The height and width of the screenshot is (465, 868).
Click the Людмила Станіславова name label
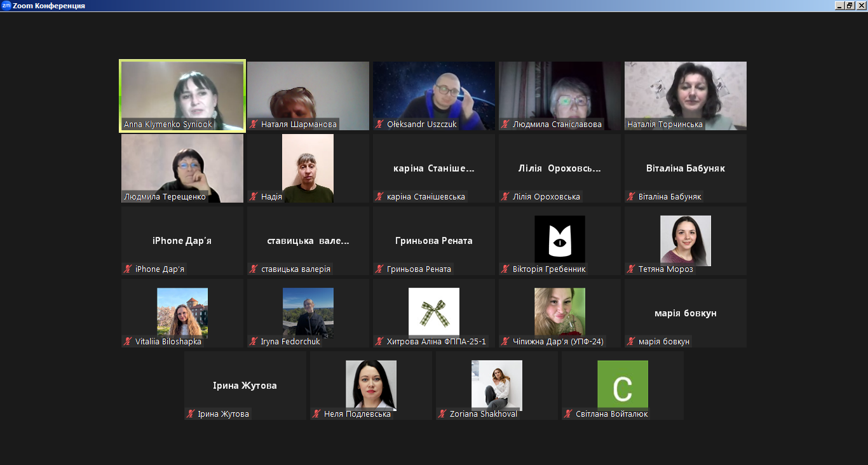pyautogui.click(x=557, y=125)
